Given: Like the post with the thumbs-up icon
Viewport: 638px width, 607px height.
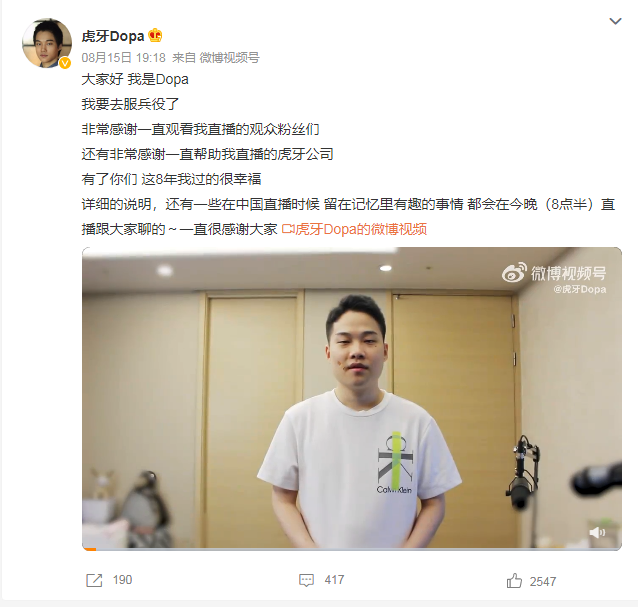Looking at the screenshot, I should pyautogui.click(x=514, y=581).
